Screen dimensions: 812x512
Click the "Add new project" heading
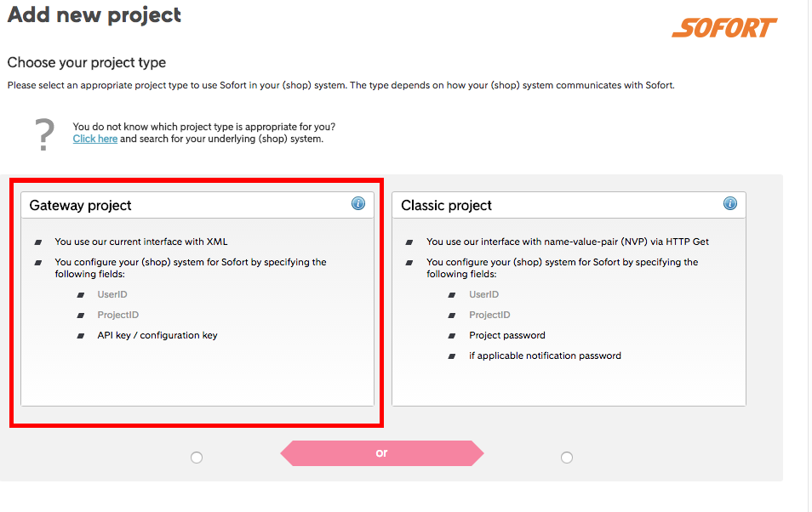94,15
